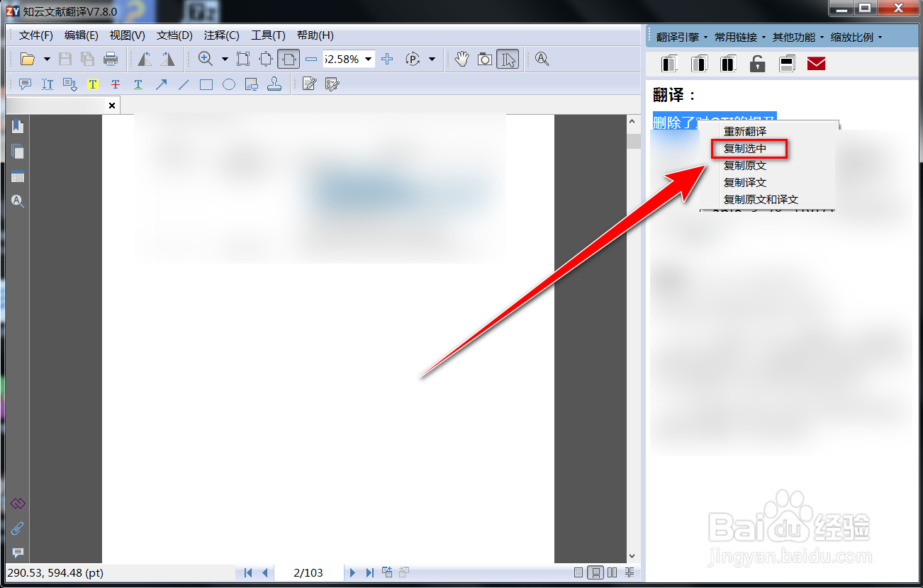Image resolution: width=923 pixels, height=588 pixels.
Task: Go to the first page
Action: [x=248, y=572]
